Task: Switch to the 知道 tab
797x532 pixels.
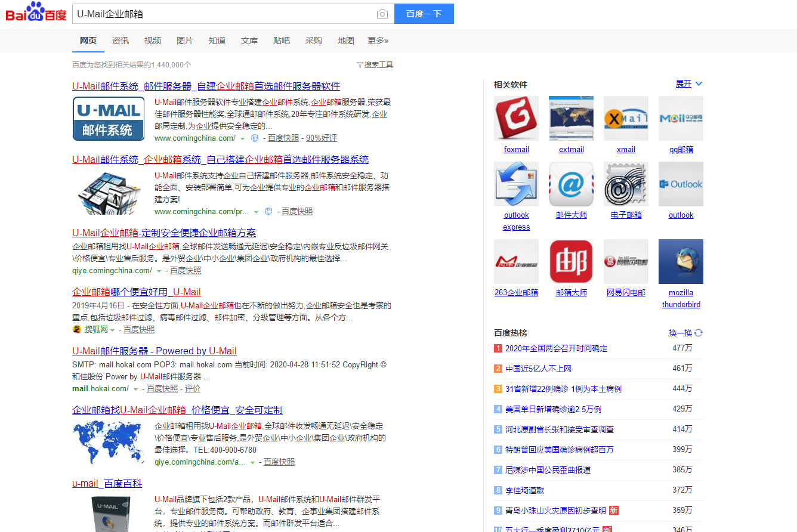Action: click(217, 41)
